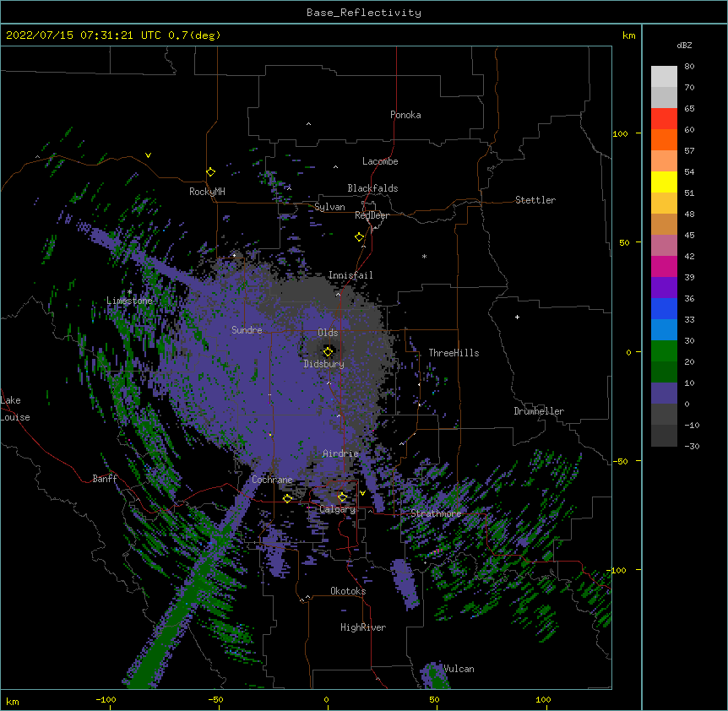The height and width of the screenshot is (711, 728).
Task: Click the purple 10 dBZ legend swatch
Action: point(664,393)
